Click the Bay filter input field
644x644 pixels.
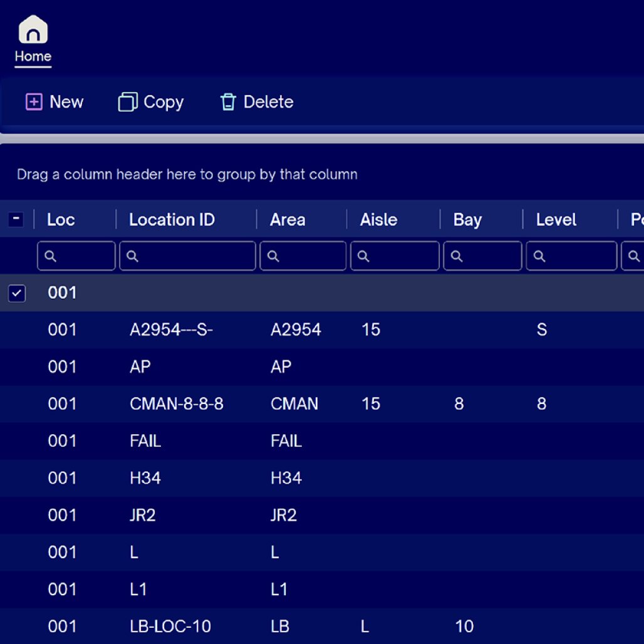pyautogui.click(x=490, y=256)
